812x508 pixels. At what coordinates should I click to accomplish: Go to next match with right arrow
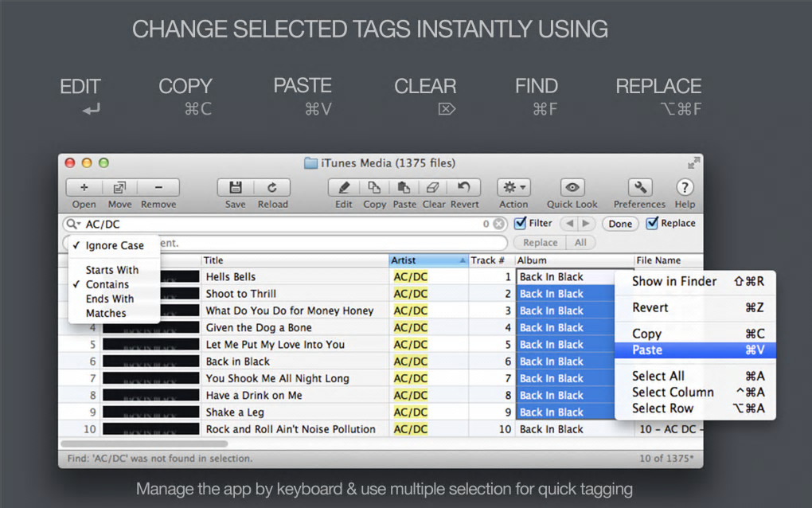pyautogui.click(x=586, y=223)
